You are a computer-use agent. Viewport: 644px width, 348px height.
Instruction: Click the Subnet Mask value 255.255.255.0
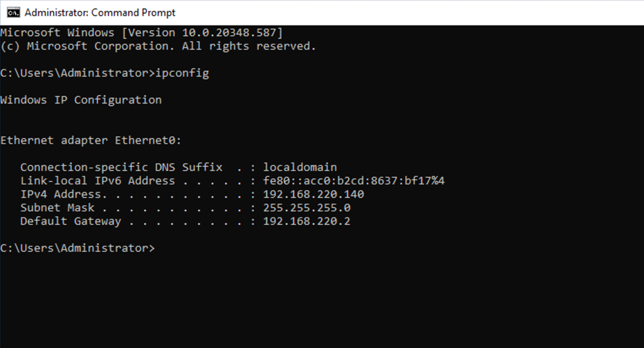[x=306, y=208]
